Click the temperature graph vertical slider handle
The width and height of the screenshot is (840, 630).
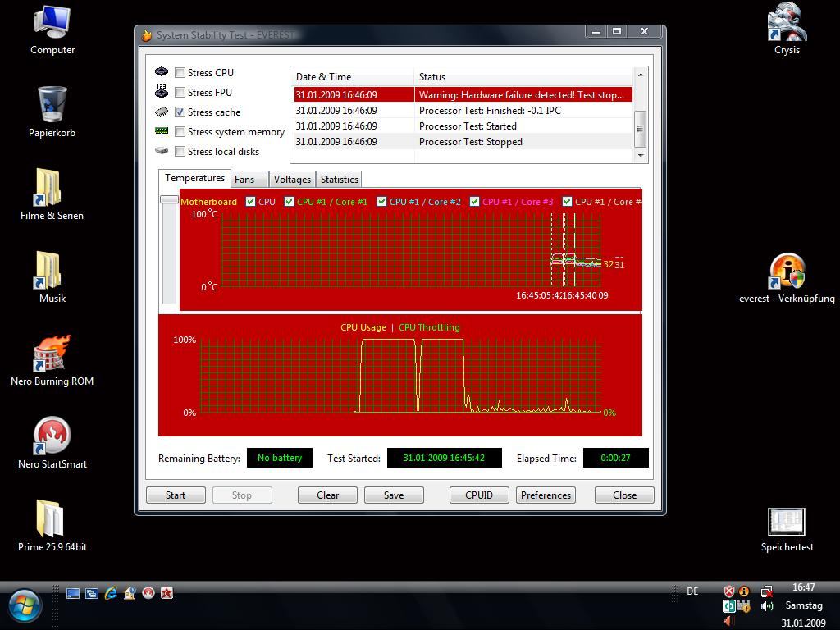169,199
